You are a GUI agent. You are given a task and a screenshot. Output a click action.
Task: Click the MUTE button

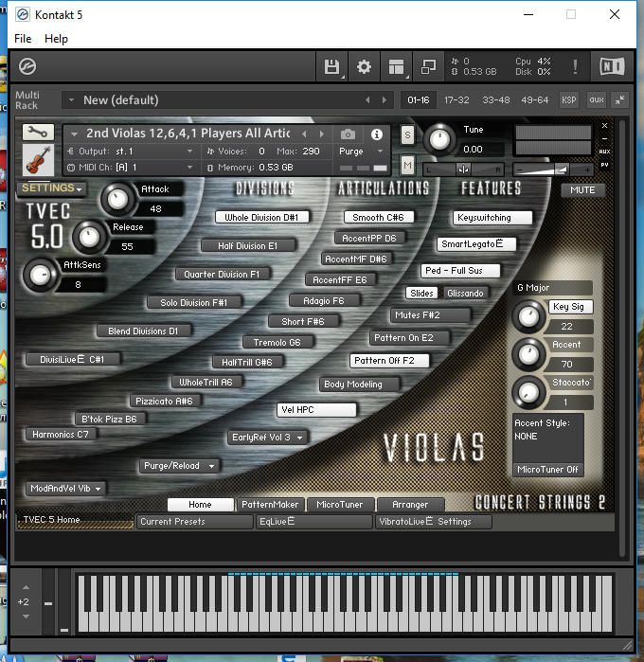(x=582, y=190)
